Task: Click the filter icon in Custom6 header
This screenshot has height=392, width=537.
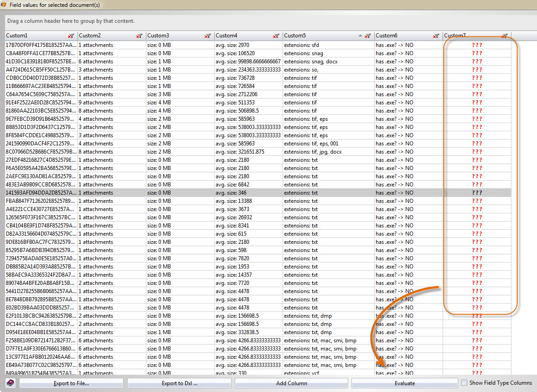Action: [436, 36]
